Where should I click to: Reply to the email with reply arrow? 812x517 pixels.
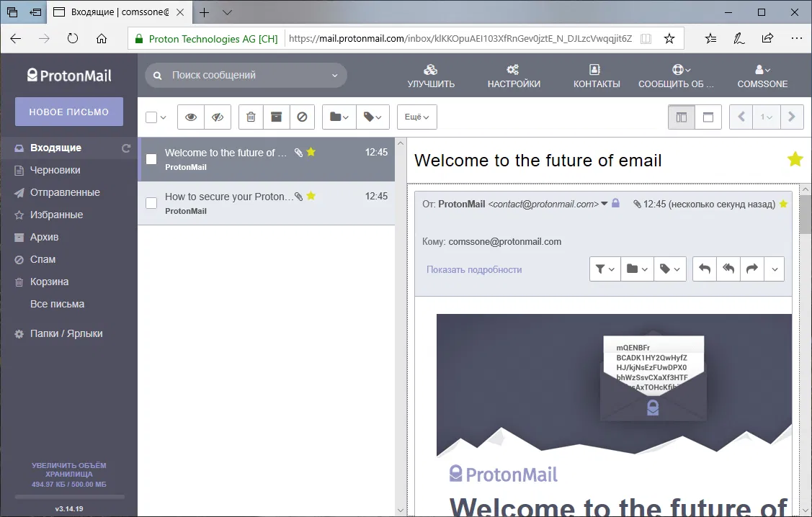click(x=704, y=269)
